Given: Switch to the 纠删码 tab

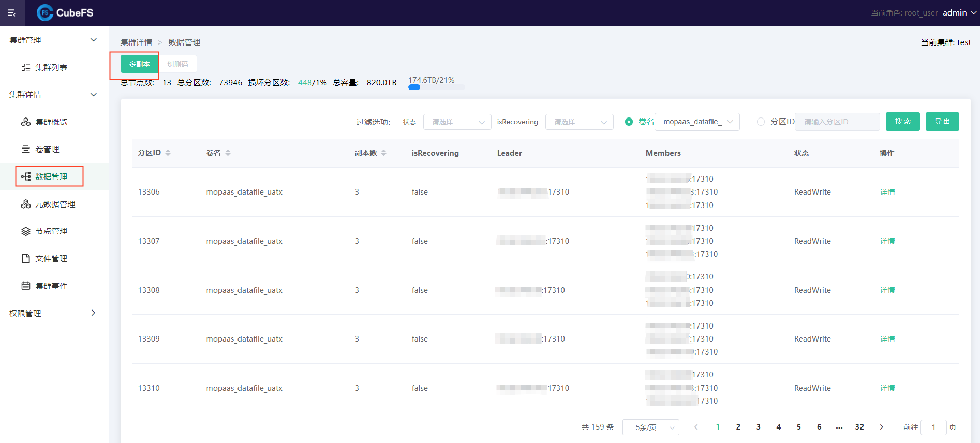Looking at the screenshot, I should pyautogui.click(x=177, y=64).
